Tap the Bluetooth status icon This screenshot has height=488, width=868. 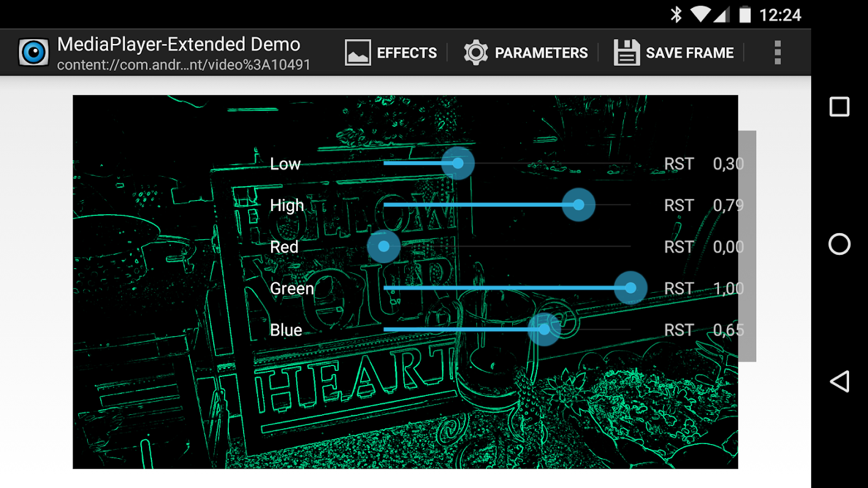(x=676, y=15)
